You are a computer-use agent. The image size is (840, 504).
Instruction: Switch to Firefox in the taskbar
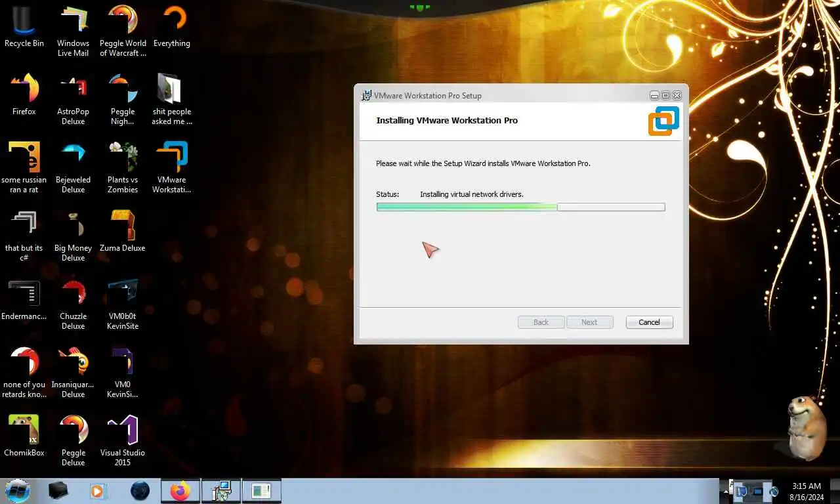(180, 490)
